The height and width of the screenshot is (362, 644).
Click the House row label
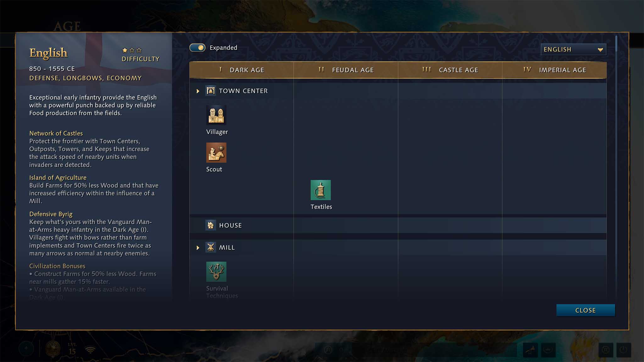(x=230, y=225)
